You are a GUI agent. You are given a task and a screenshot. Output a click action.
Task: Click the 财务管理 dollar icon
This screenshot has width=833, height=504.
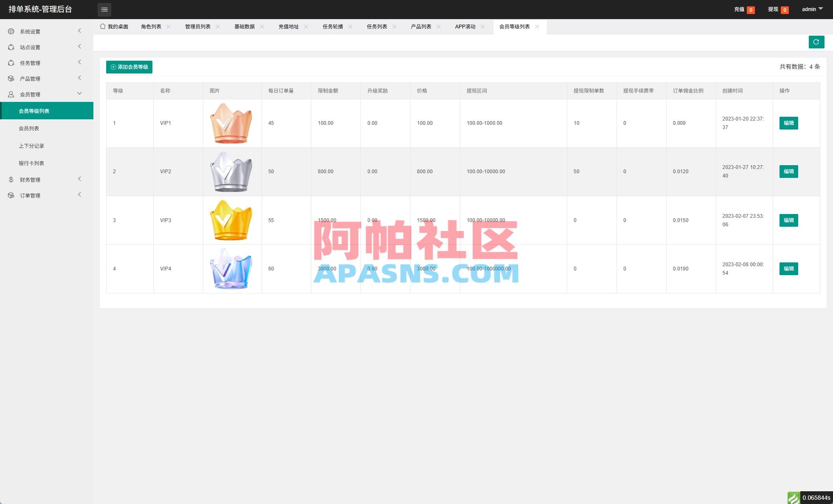click(x=11, y=179)
